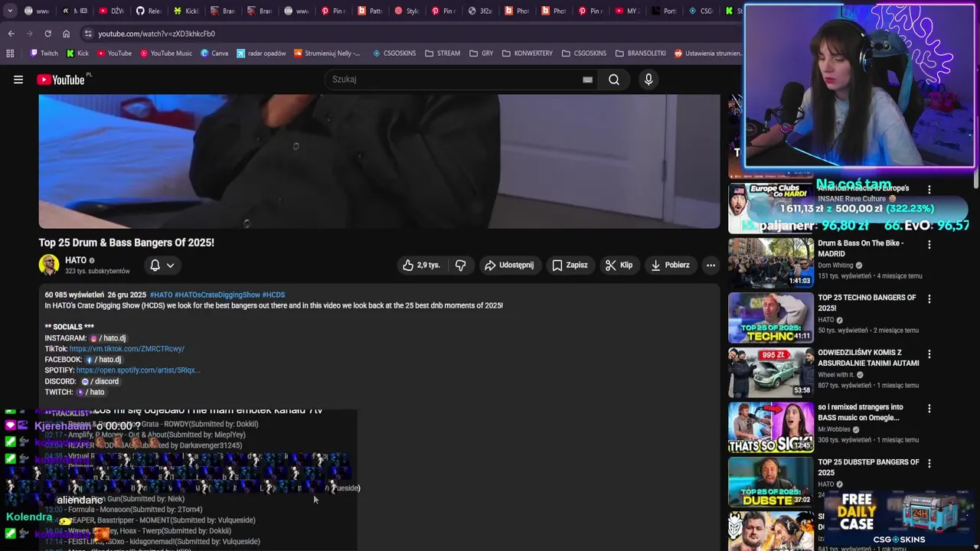This screenshot has width=980, height=551.
Task: Open TOP 25 DUBSTEP BANGERS thumbnail
Action: (x=771, y=483)
